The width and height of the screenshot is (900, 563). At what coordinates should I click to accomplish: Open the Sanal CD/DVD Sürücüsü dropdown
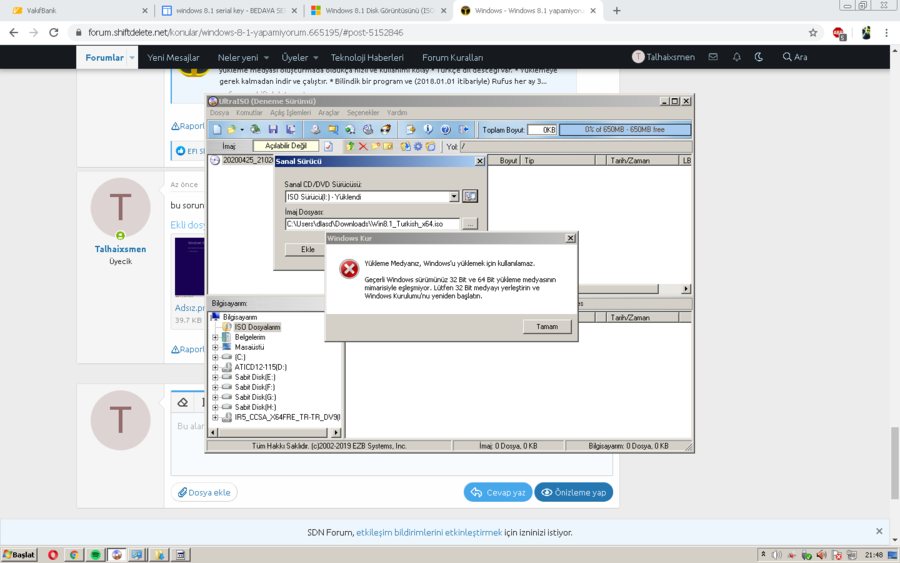pos(453,197)
